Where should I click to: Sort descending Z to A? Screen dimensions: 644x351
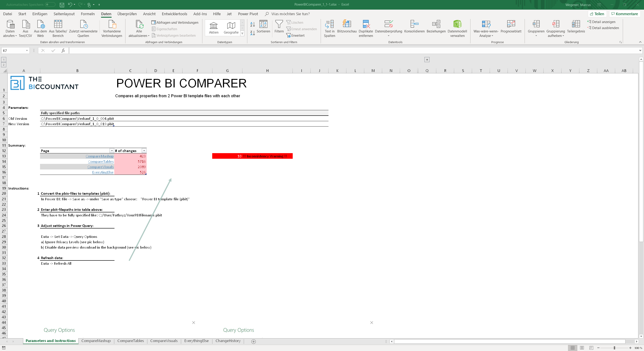coord(252,33)
